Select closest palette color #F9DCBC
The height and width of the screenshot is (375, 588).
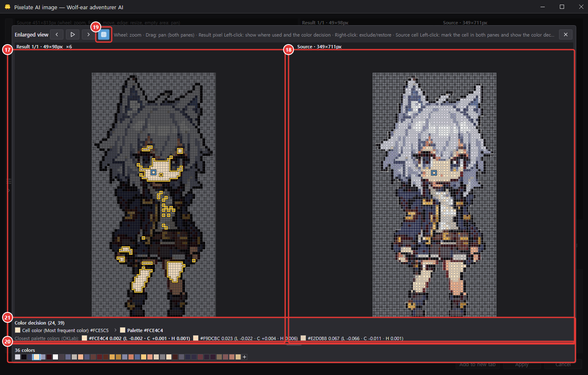pos(196,338)
